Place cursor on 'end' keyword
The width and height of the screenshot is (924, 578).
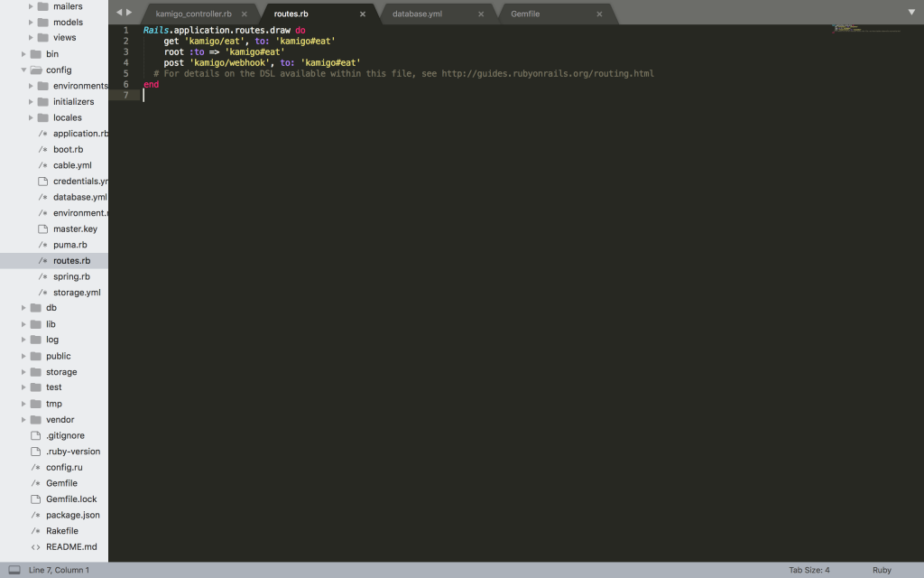click(152, 84)
